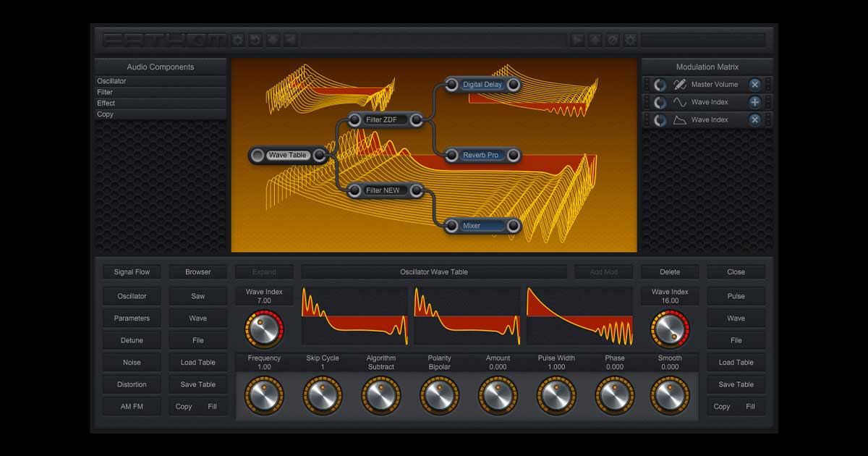Open the Noise page
The height and width of the screenshot is (456, 868).
(132, 363)
